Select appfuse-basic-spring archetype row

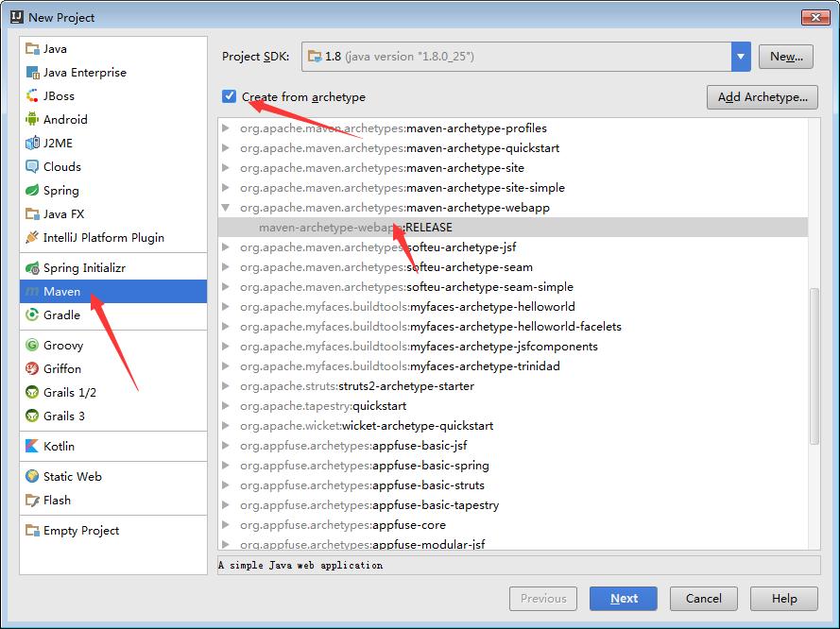click(513, 465)
